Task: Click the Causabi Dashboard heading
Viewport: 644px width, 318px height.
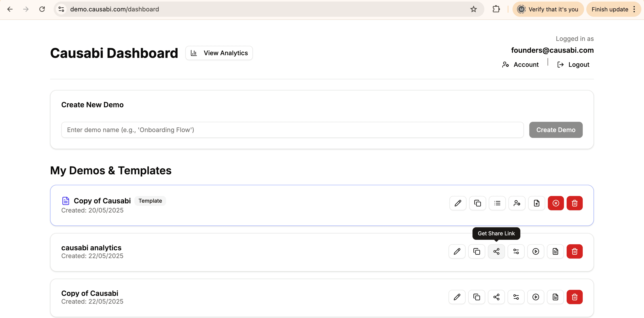Action: click(114, 53)
